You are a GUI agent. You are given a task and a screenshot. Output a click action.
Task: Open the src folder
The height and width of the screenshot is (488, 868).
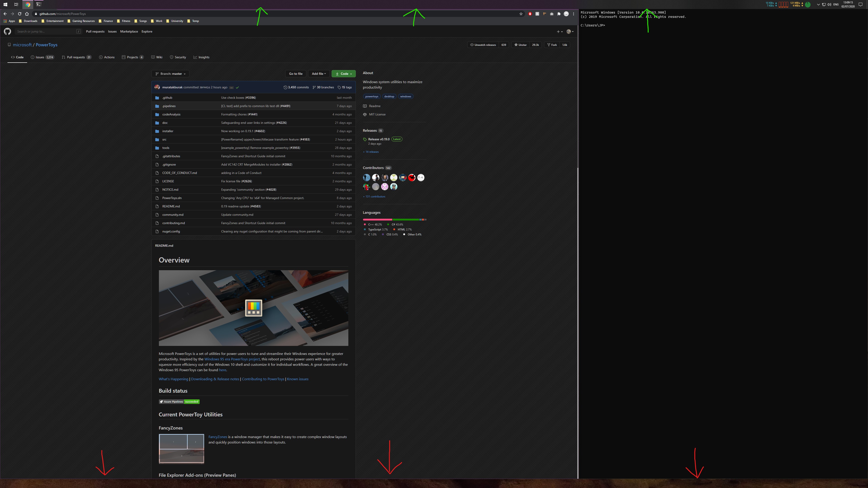(164, 139)
